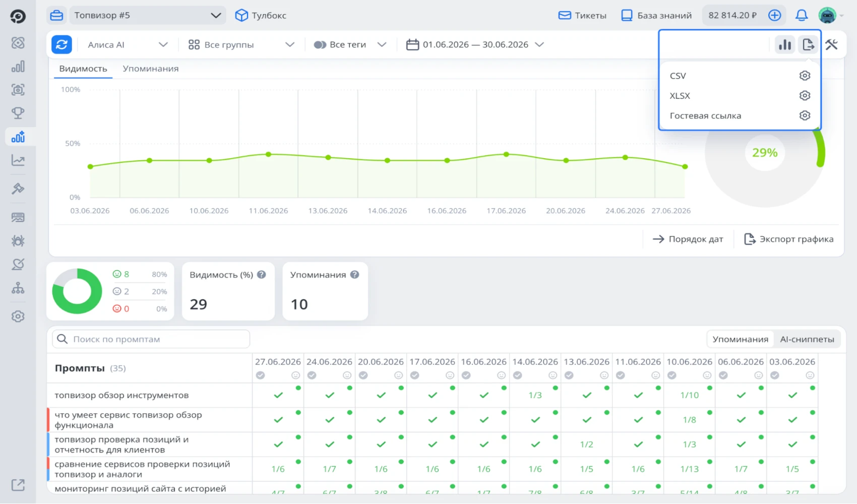Open the chart view bar icon
This screenshot has width=857, height=504.
click(x=785, y=44)
